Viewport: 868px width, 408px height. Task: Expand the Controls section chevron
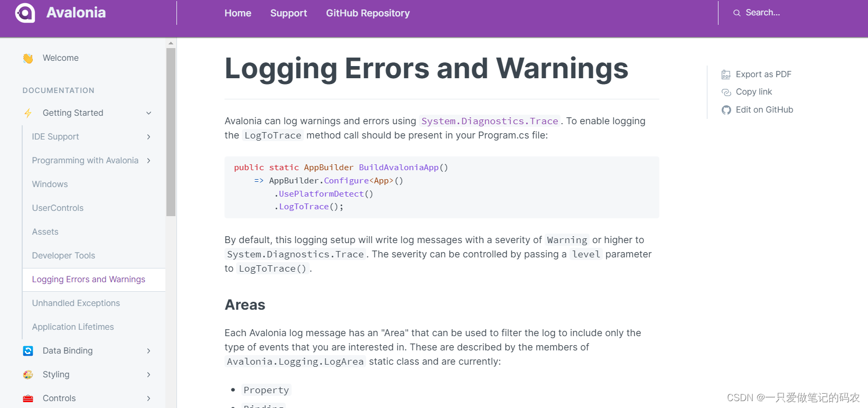point(149,398)
